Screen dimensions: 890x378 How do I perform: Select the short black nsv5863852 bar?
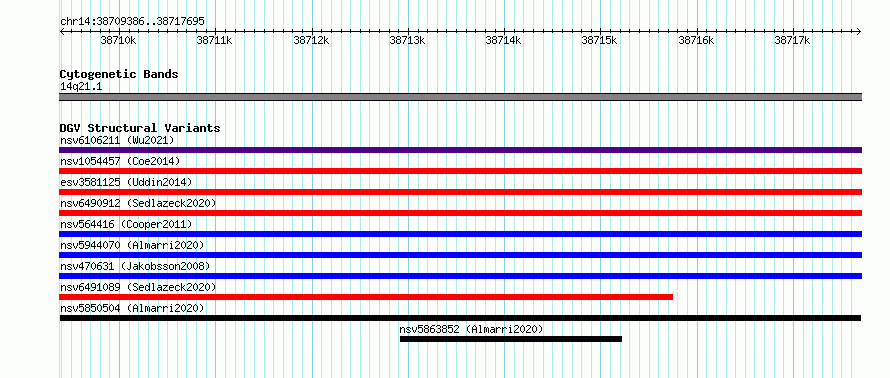[511, 339]
